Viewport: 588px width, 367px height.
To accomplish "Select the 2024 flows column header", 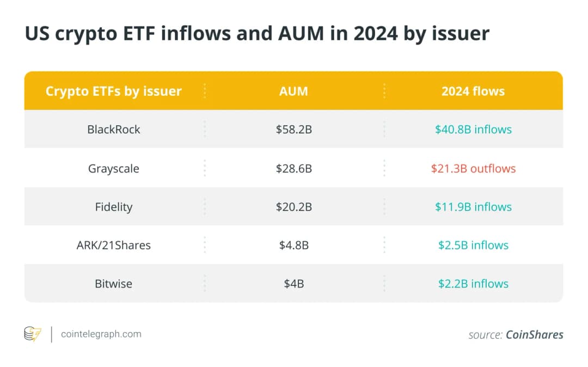I will click(473, 91).
